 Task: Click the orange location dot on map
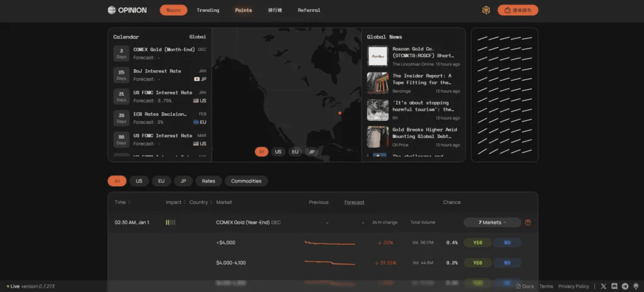click(340, 113)
